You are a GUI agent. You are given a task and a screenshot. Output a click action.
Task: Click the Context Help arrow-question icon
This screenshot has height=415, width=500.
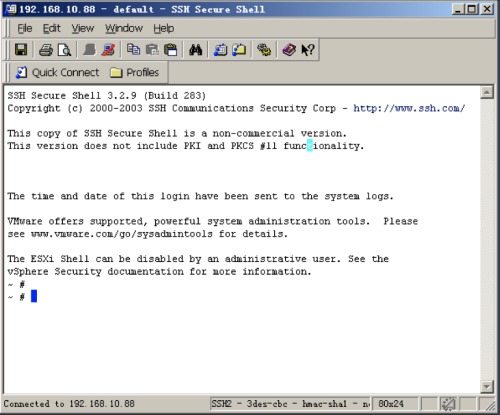click(x=307, y=50)
